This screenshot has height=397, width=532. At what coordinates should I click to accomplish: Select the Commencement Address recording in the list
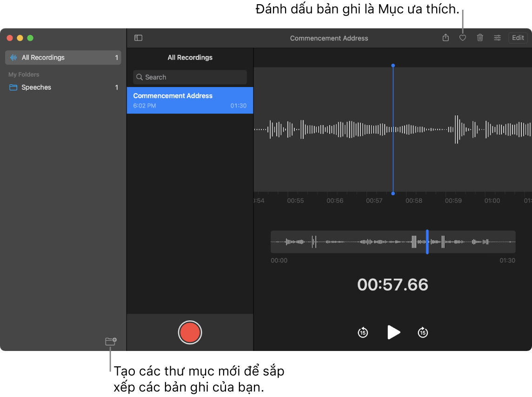190,100
